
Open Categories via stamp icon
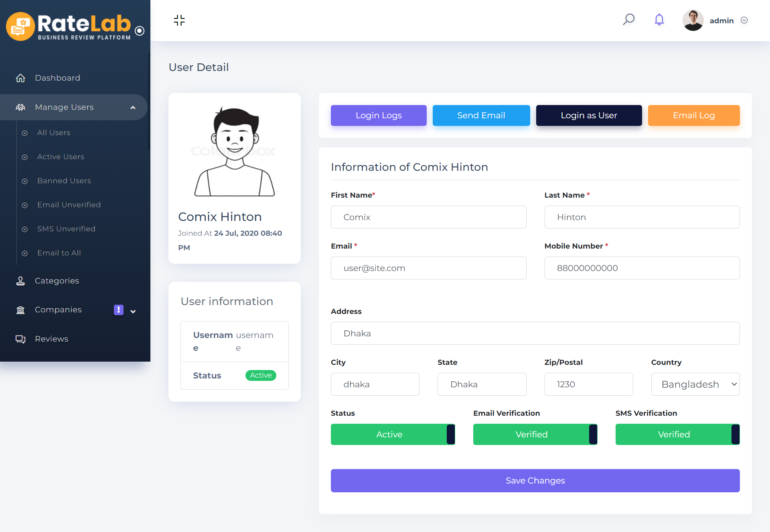point(20,281)
